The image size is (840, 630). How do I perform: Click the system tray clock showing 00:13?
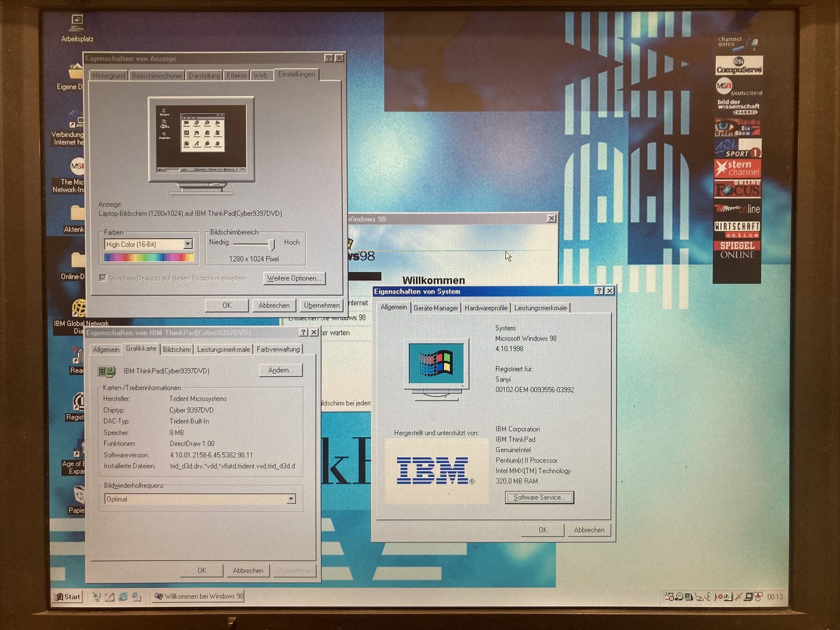[775, 597]
